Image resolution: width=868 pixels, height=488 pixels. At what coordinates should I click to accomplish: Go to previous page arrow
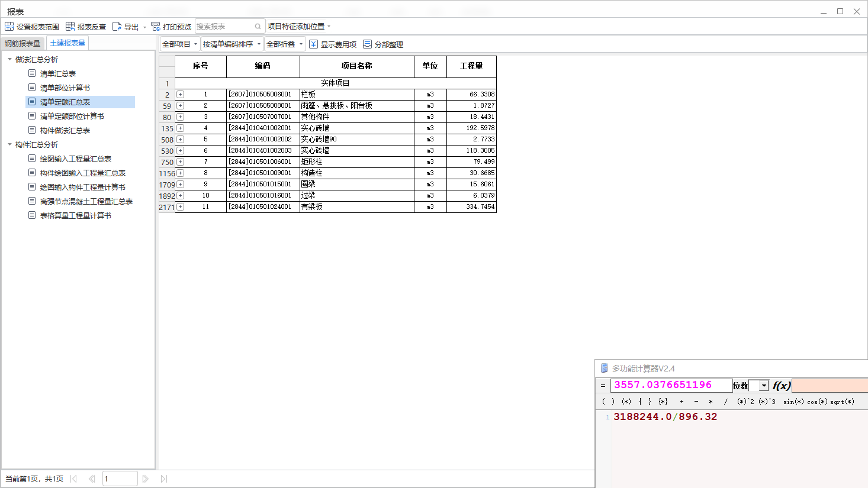tap(92, 479)
